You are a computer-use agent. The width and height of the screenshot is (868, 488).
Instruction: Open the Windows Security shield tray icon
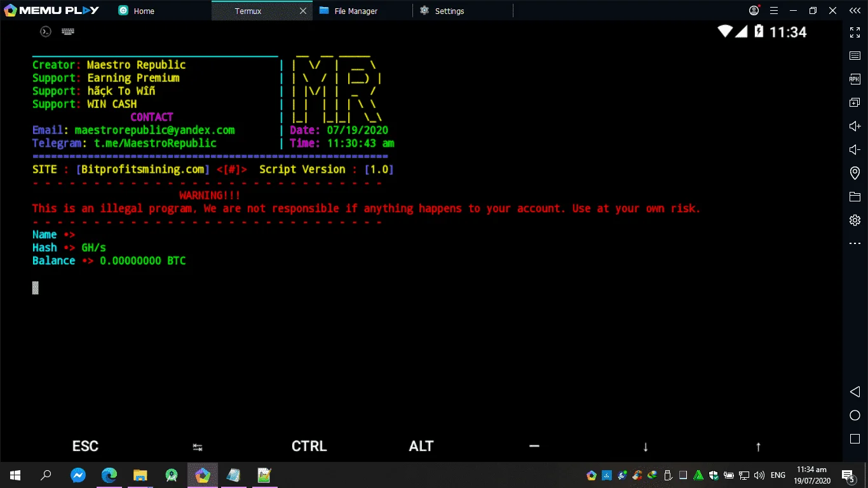(714, 475)
